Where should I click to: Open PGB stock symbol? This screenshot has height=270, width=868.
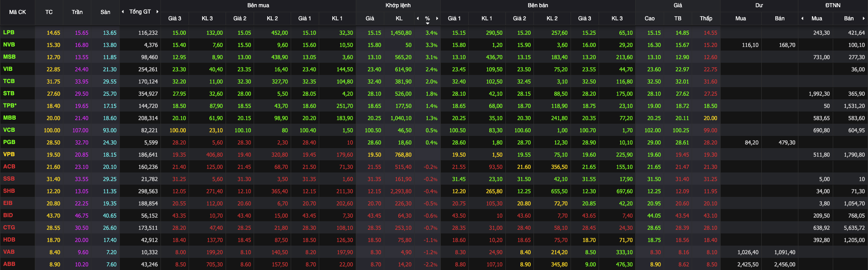click(x=9, y=142)
